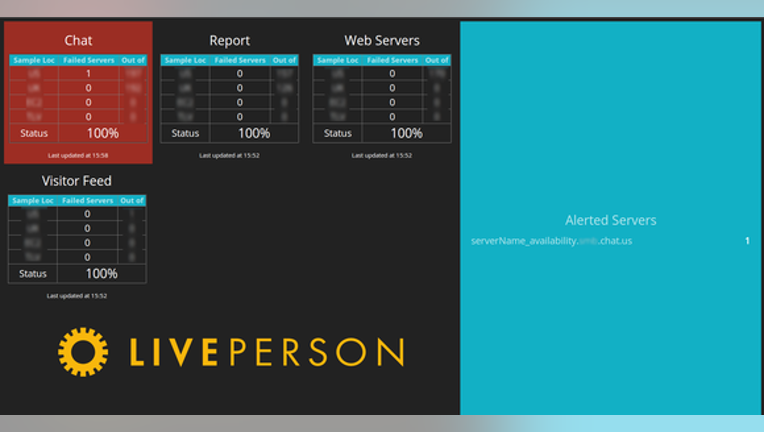Click Web Servers Last updated at 15:52 text
This screenshot has width=764, height=432.
382,155
